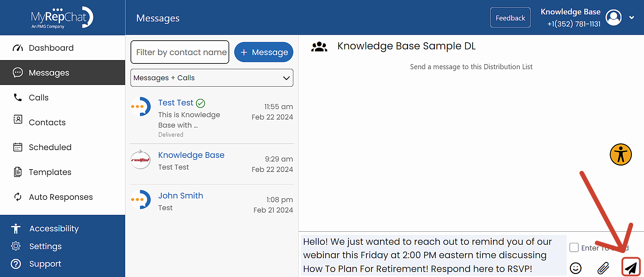The image size is (644, 277).
Task: Click the Messages chat bubble icon
Action: tap(18, 73)
